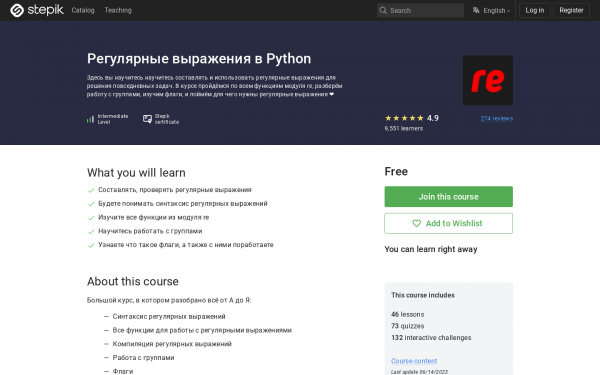The image size is (600, 375).
Task: Click the Stepik logo
Action: [37, 10]
